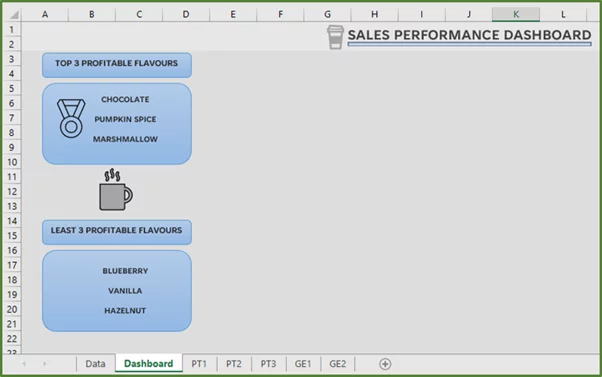Switch to the PT3 sheet tab
The image size is (602, 377).
[268, 364]
